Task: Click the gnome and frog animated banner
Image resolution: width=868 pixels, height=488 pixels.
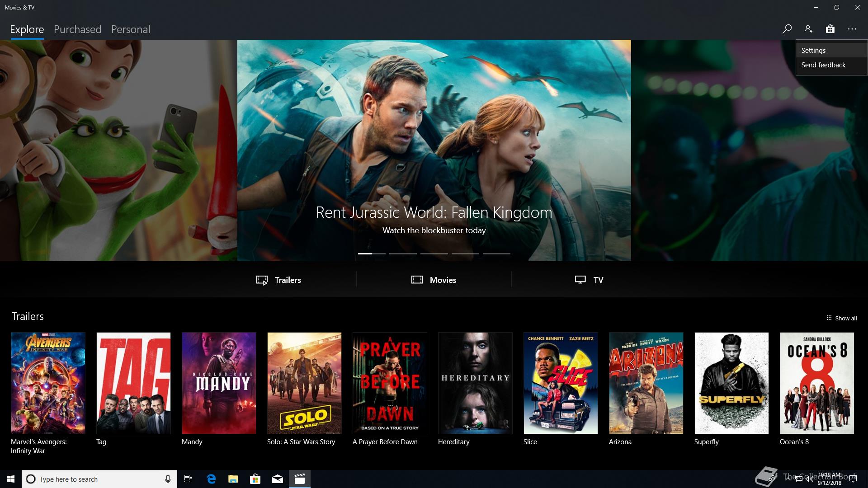Action: 118,150
